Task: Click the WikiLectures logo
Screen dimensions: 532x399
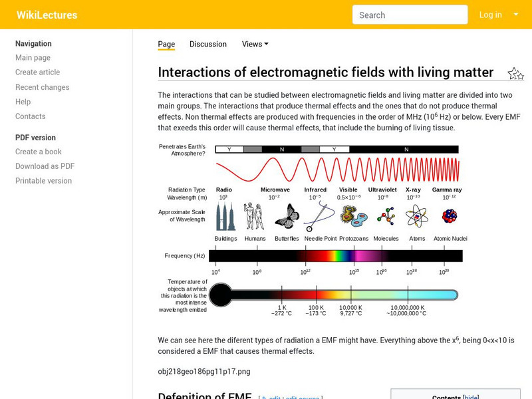Action: [x=47, y=15]
